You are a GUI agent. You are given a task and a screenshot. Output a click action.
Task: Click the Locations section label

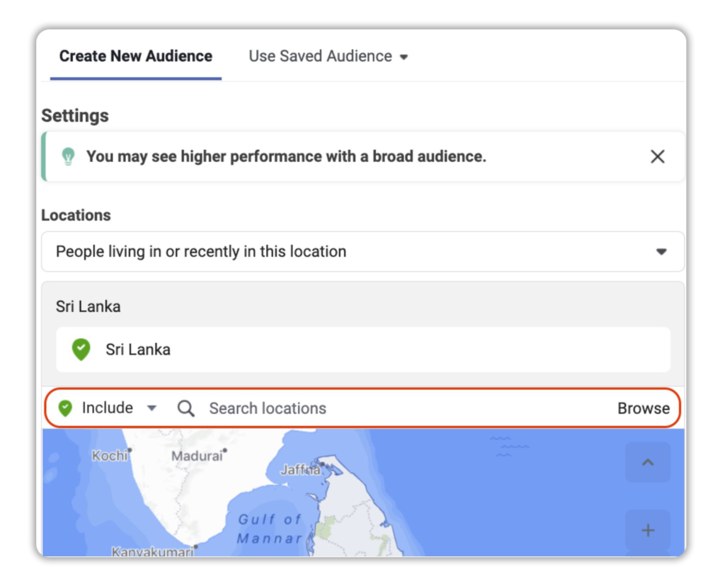76,215
